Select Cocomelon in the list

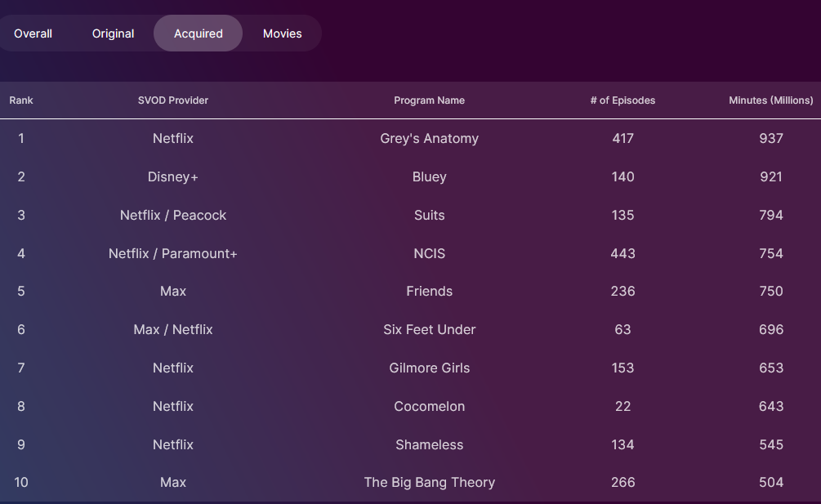pyautogui.click(x=429, y=407)
